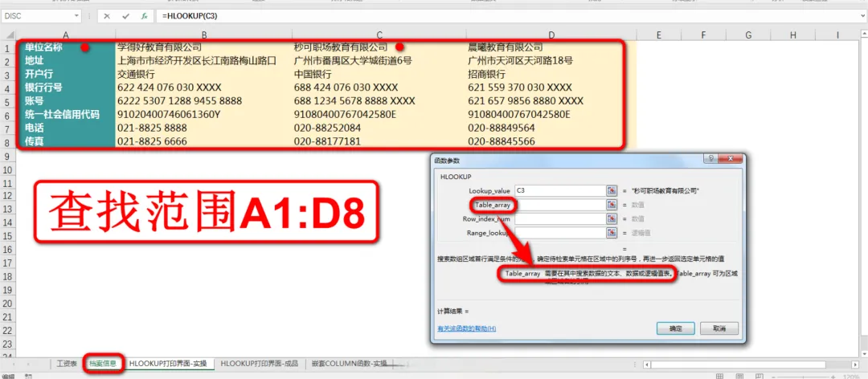Image resolution: width=868 pixels, height=379 pixels.
Task: Select column A header
Action: point(66,35)
